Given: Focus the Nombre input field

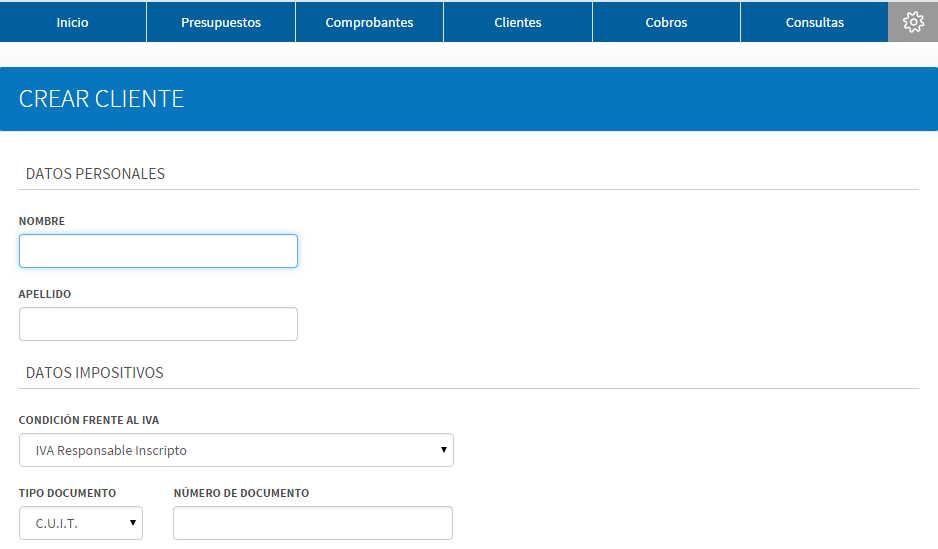Looking at the screenshot, I should pos(158,251).
